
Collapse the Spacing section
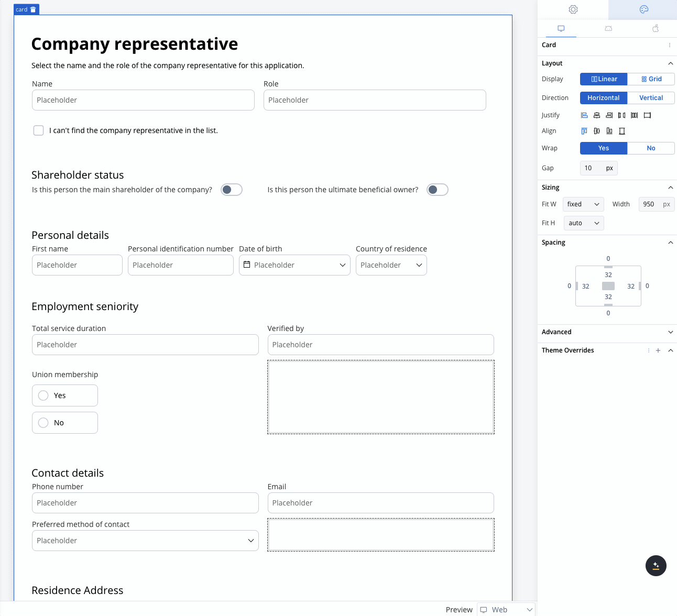(671, 243)
